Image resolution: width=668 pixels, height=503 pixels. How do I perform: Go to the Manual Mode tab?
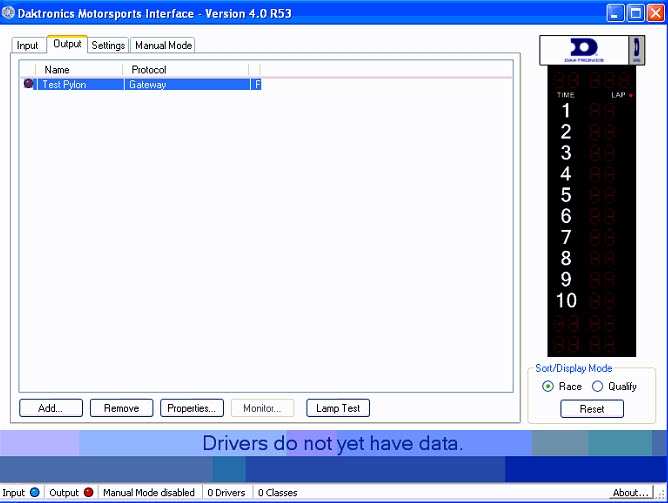163,45
